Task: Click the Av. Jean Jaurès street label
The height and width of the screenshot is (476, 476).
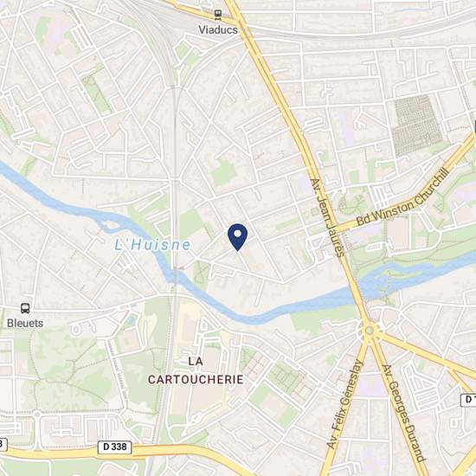Action: pyautogui.click(x=327, y=217)
